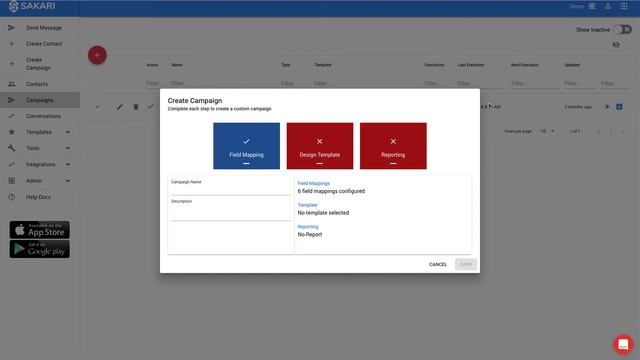The height and width of the screenshot is (360, 640).
Task: Click the Admin icon in sidebar
Action: (11, 180)
